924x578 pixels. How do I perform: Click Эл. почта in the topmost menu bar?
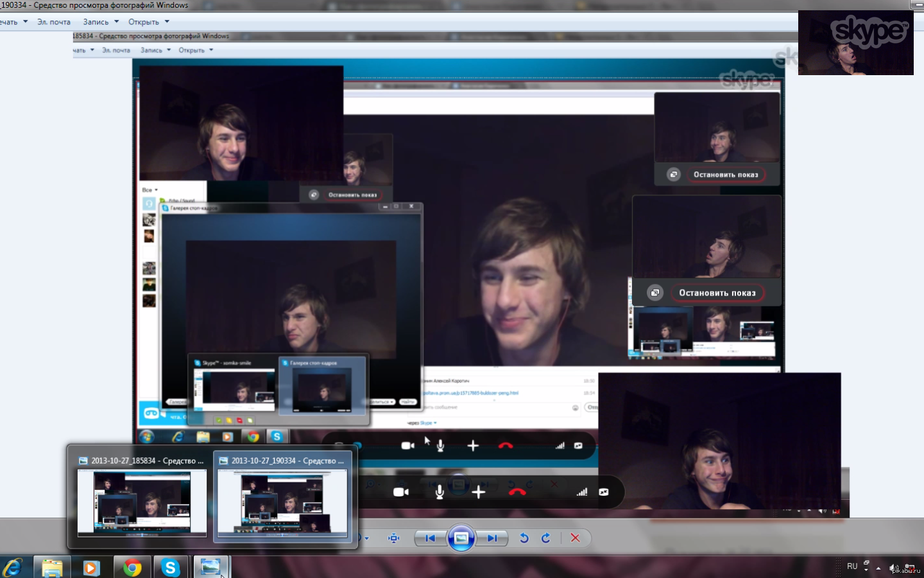[54, 22]
